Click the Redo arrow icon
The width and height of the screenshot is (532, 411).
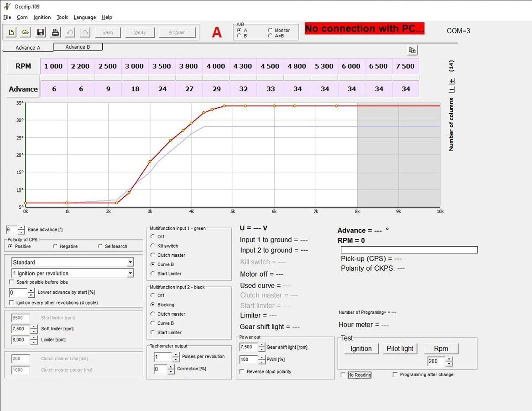tap(85, 32)
